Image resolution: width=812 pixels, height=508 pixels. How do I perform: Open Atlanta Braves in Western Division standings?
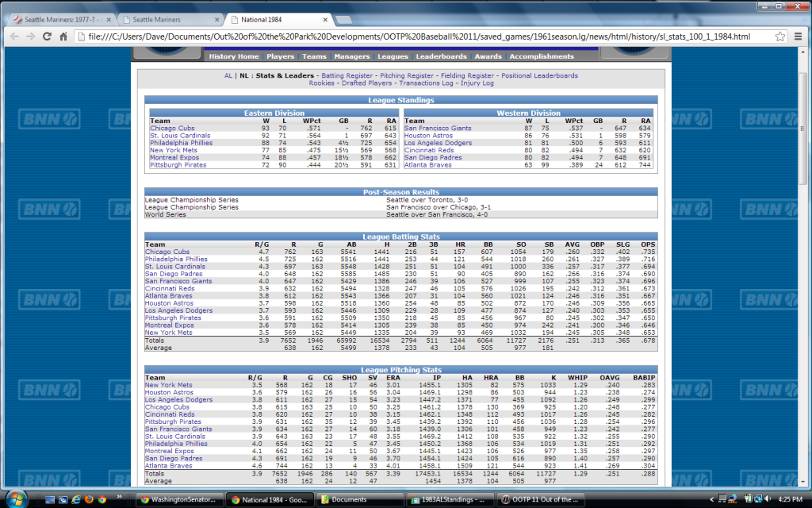point(427,165)
